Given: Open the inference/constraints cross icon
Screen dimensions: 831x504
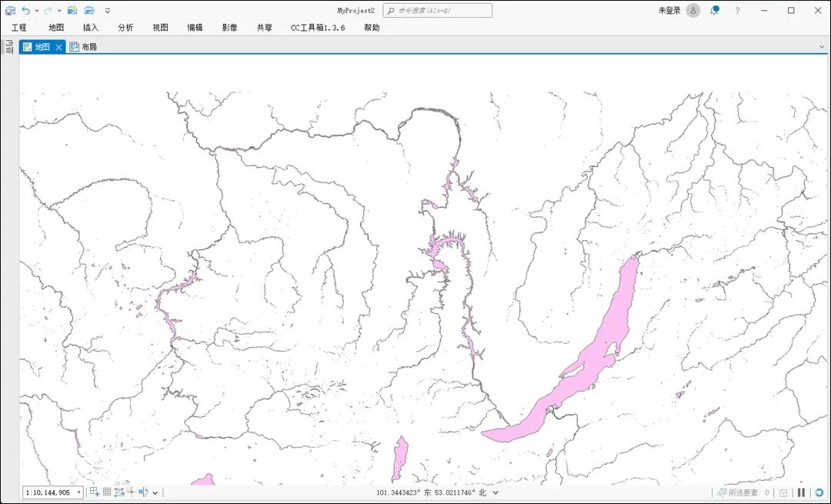Looking at the screenshot, I should coord(131,492).
